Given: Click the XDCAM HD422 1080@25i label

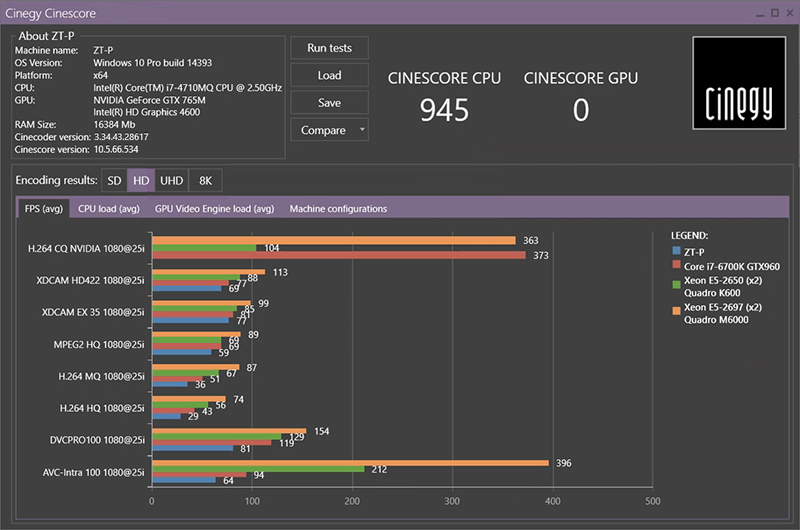Looking at the screenshot, I should (x=90, y=280).
